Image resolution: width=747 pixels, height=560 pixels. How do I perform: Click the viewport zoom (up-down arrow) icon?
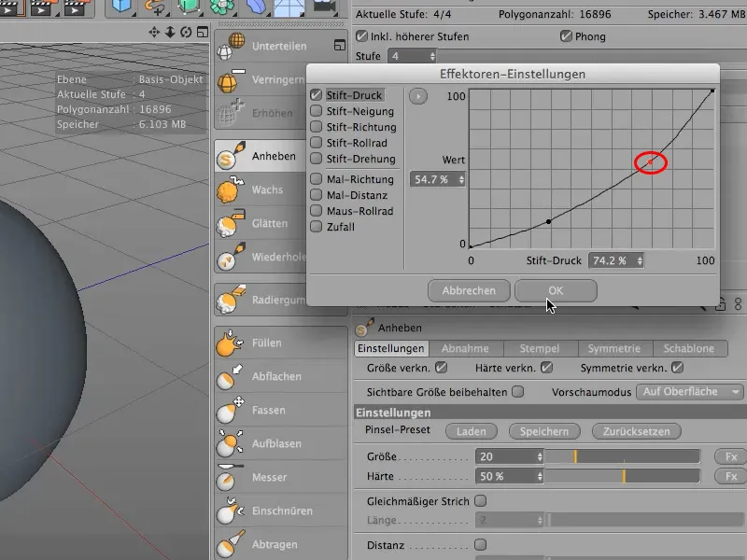coord(170,32)
